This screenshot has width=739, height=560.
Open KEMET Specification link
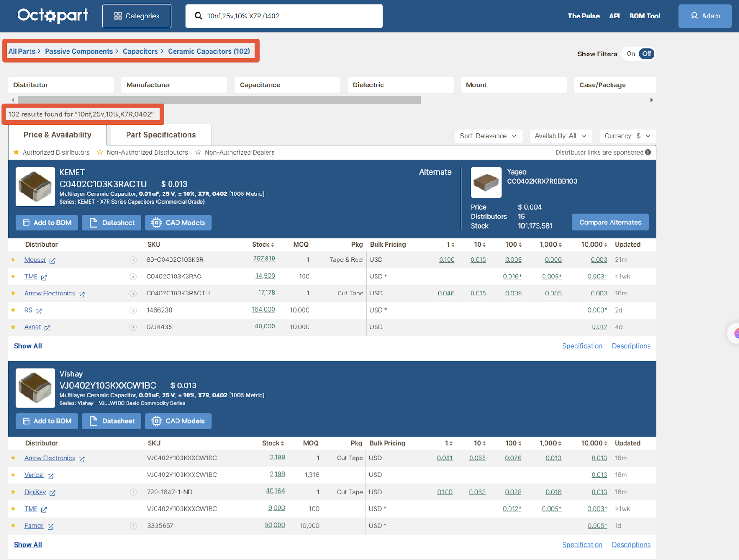click(x=582, y=346)
